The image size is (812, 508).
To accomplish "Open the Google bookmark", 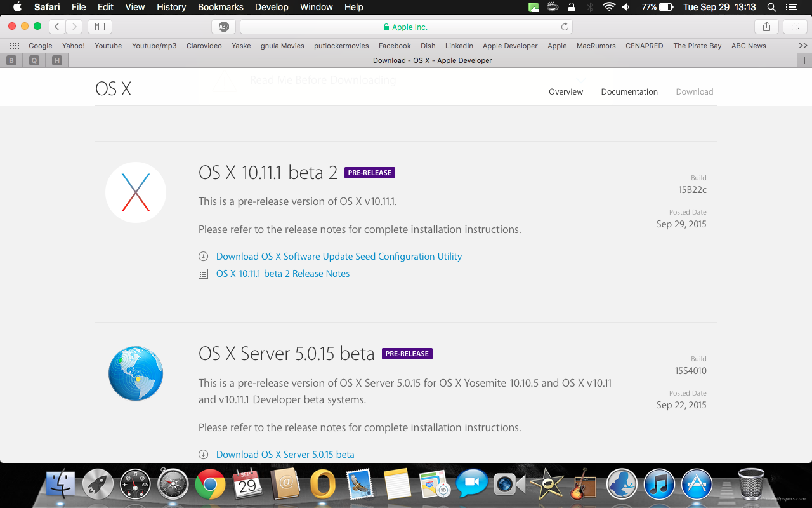I will tap(41, 46).
